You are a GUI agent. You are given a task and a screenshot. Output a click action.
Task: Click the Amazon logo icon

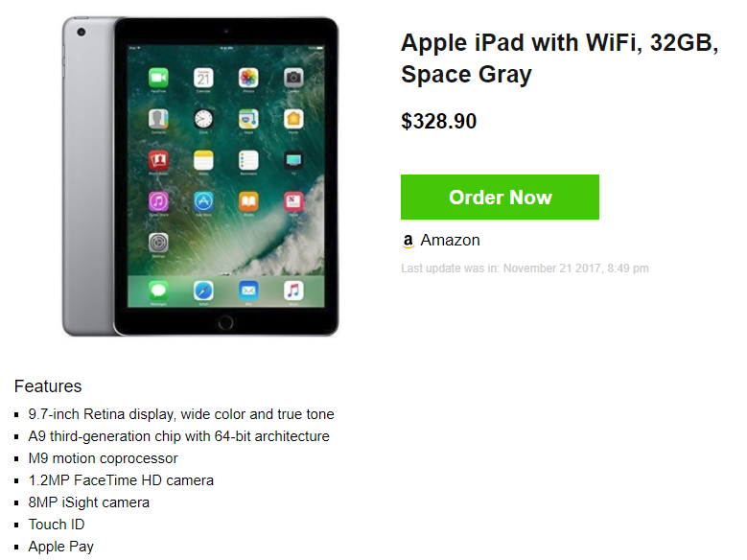408,241
